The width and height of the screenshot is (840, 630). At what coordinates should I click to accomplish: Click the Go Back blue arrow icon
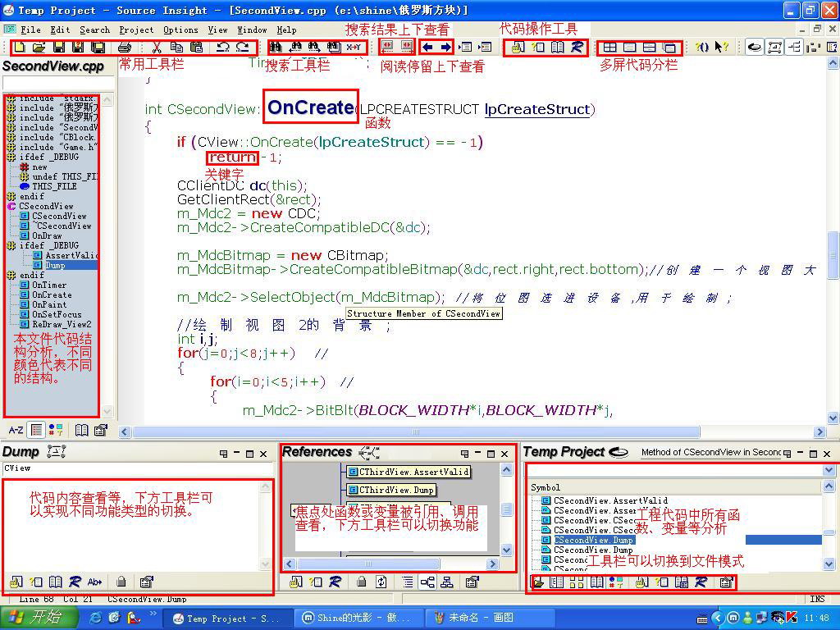click(427, 47)
